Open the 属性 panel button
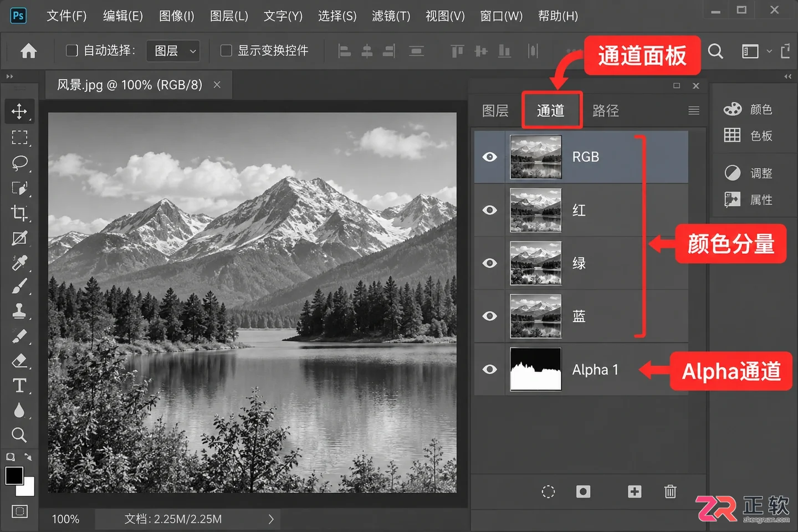 click(748, 199)
